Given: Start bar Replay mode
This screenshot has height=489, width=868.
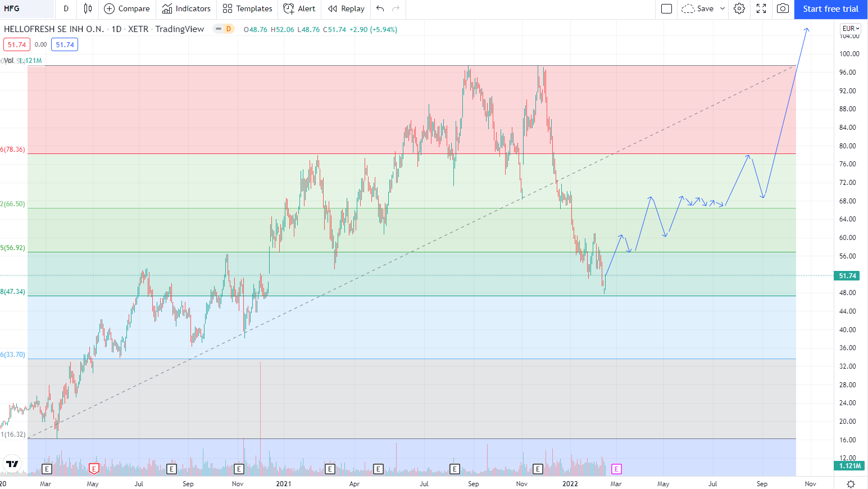Looking at the screenshot, I should click(346, 9).
